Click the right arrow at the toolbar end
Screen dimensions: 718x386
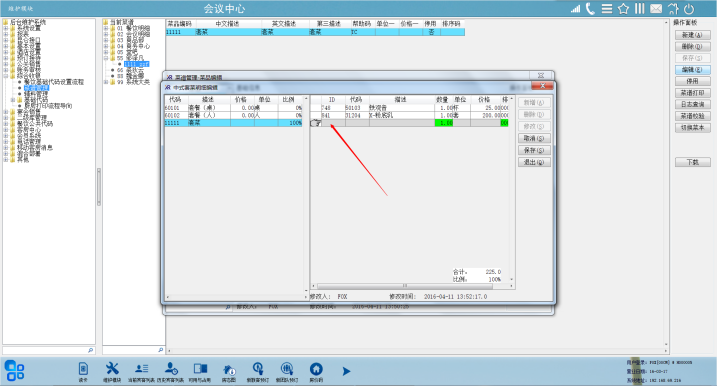pos(346,371)
